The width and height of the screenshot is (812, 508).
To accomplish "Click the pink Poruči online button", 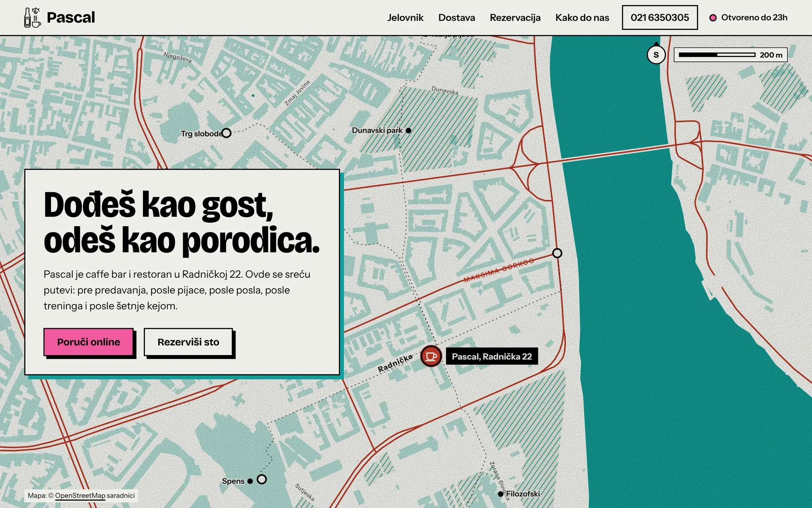I will pyautogui.click(x=89, y=342).
